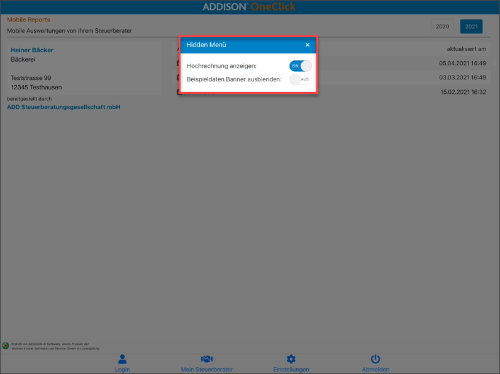Viewport: 500px width, 374px height.
Task: Select the 2020 year button
Action: tap(442, 26)
